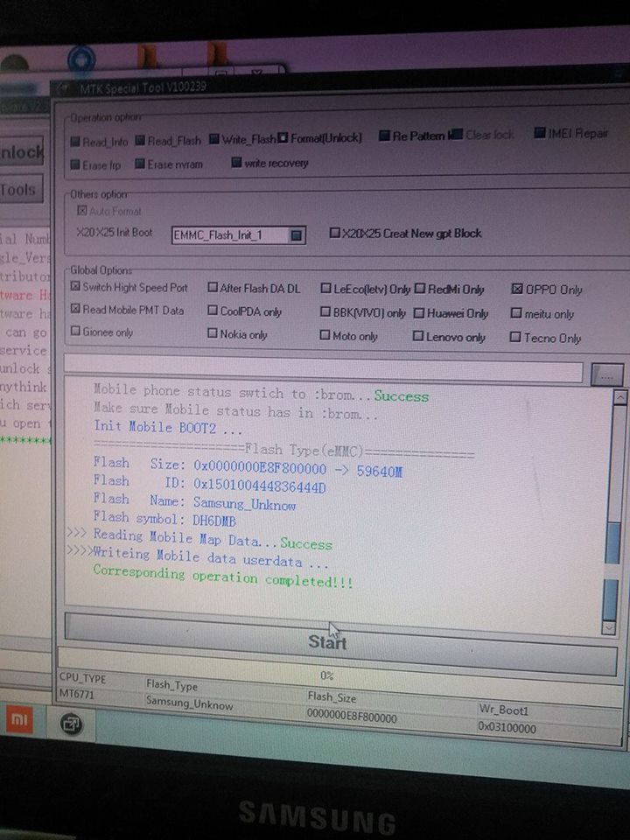Screen dimensions: 630x840
Task: Click the 0000000E8F800000 flash size value
Action: tap(352, 717)
